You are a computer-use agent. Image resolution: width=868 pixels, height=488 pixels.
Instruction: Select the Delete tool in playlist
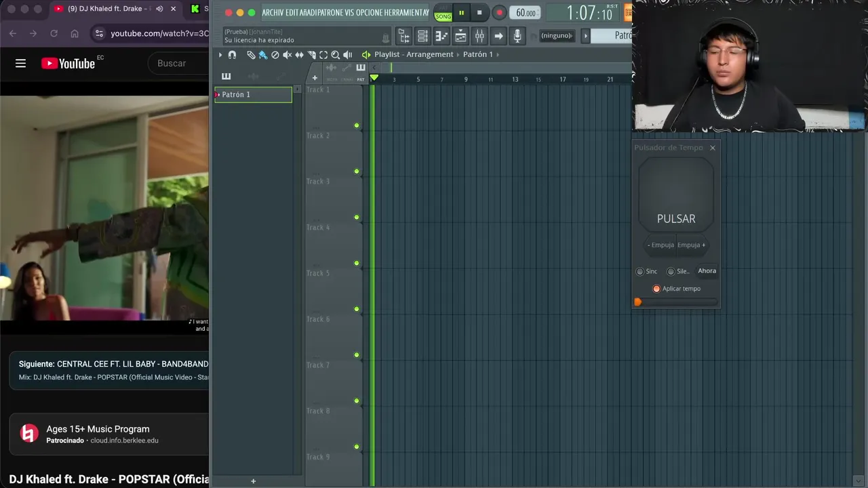pyautogui.click(x=275, y=55)
